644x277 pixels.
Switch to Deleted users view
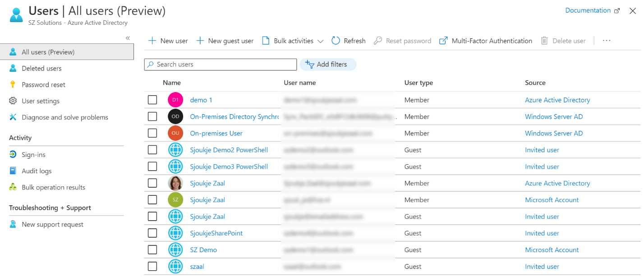point(41,68)
